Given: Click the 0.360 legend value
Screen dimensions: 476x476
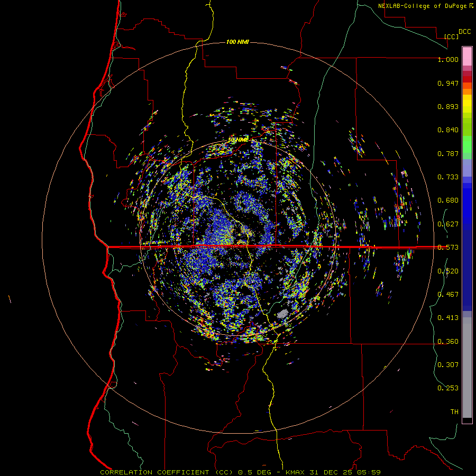Looking at the screenshot, I should click(448, 342).
